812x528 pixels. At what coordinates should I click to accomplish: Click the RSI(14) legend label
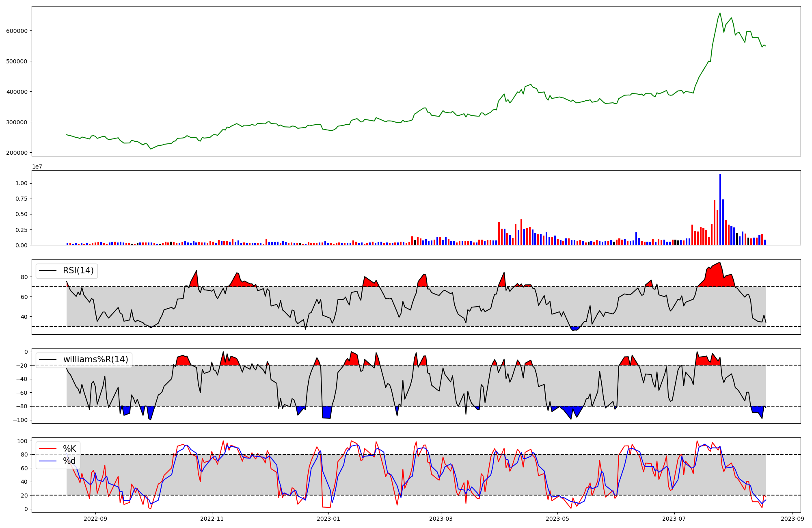point(78,271)
